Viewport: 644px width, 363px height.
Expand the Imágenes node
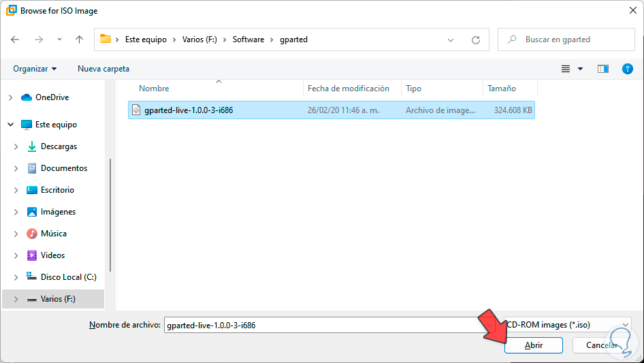point(16,212)
